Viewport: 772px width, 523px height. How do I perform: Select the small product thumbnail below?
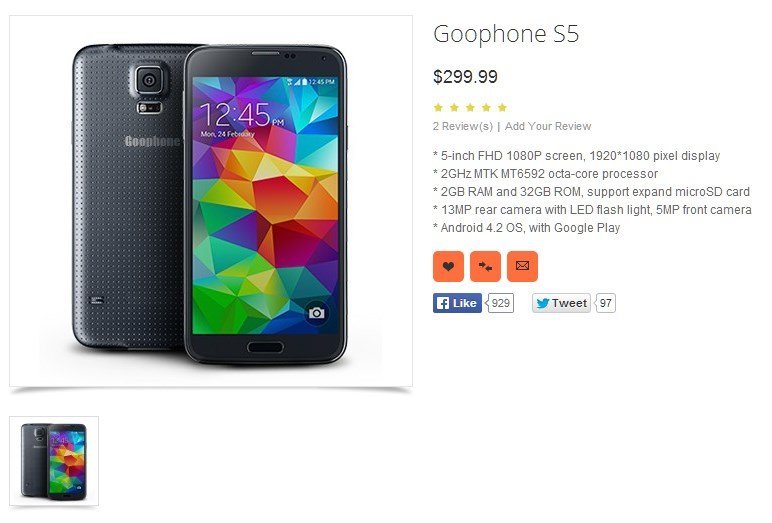click(54, 461)
